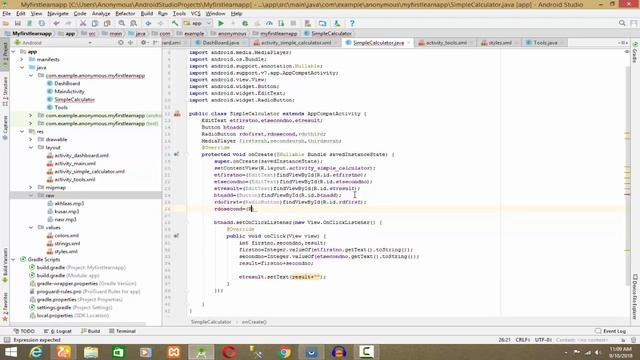Click the Undo arrow icon

click(x=56, y=23)
